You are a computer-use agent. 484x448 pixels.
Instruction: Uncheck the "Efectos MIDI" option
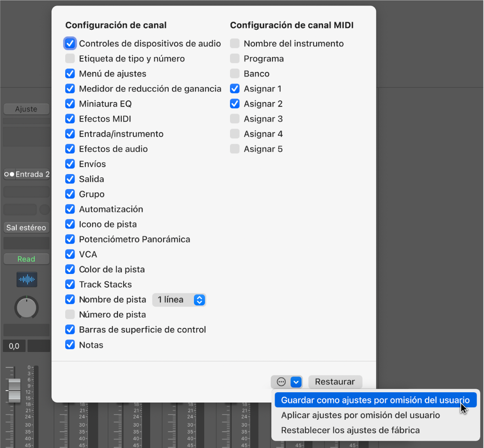click(x=70, y=118)
